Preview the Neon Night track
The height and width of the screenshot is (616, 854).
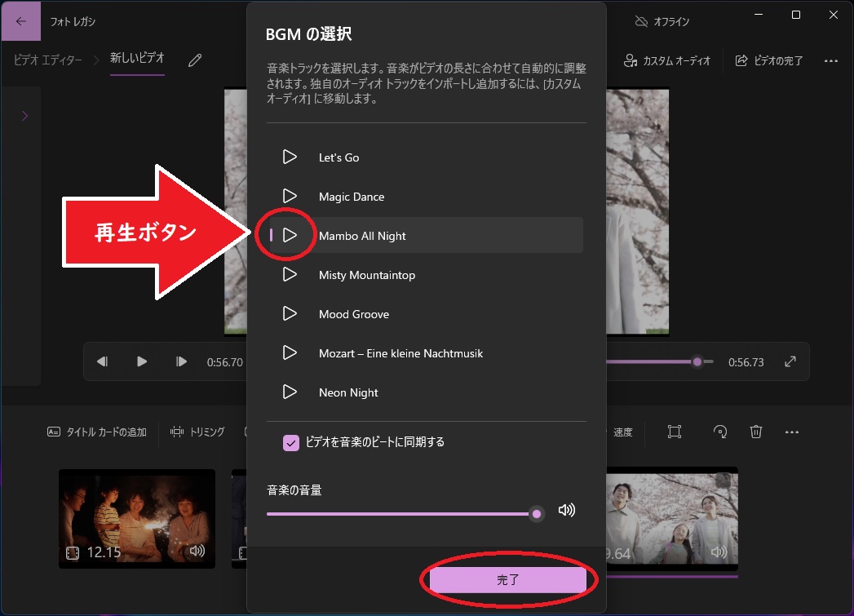click(x=290, y=392)
